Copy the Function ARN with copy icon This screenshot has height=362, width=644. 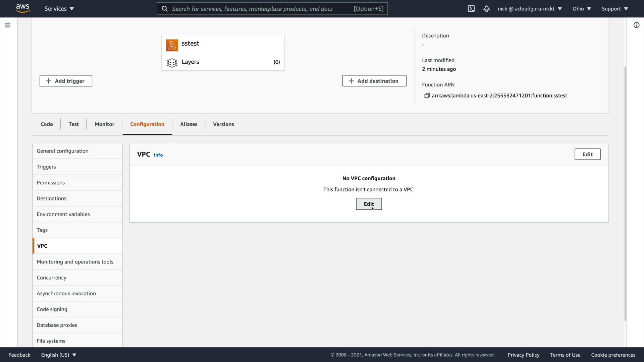tap(427, 96)
